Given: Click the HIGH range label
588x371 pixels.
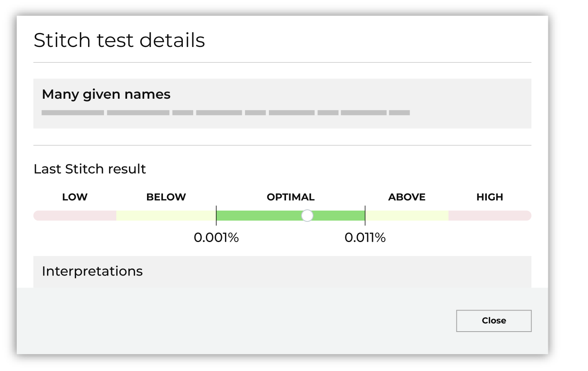Looking at the screenshot, I should 490,197.
